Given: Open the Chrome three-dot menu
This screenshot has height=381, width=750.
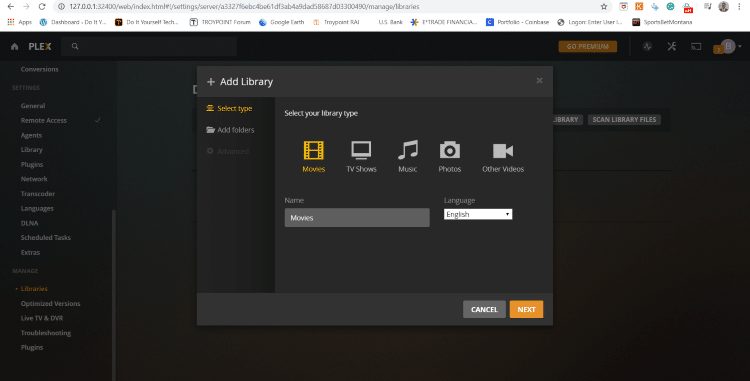Looking at the screenshot, I should 739,7.
